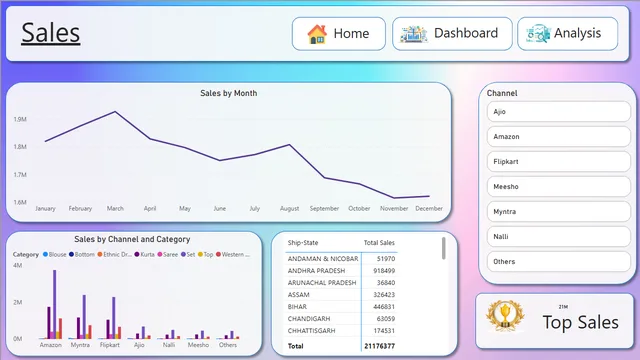Select Kurta legend color dot
This screenshot has width=640, height=360.
point(137,254)
